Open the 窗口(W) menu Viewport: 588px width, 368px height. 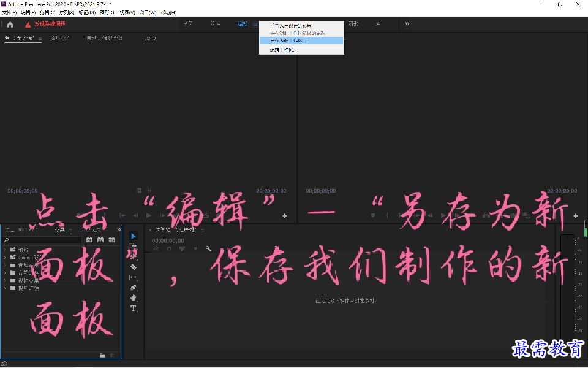[x=148, y=13]
